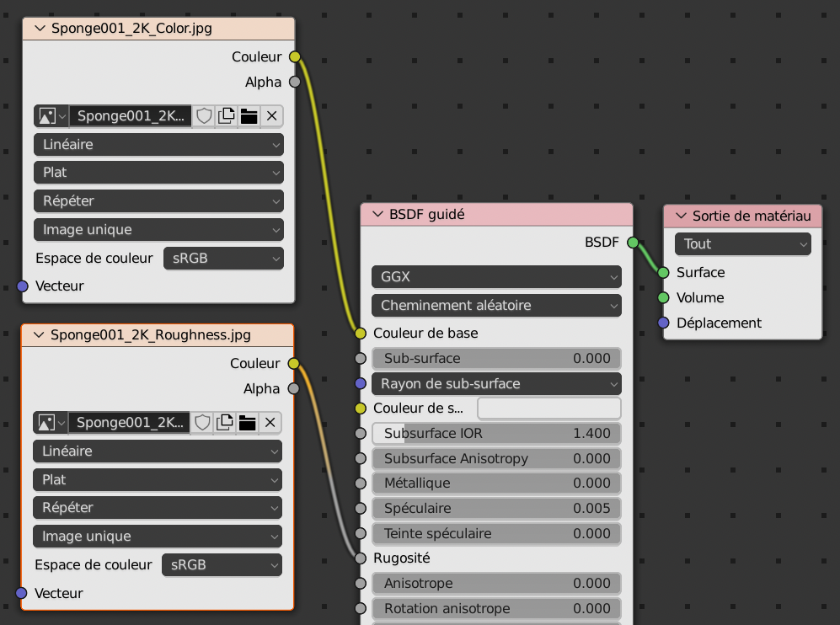Open the GGX distribution dropdown

pos(495,277)
